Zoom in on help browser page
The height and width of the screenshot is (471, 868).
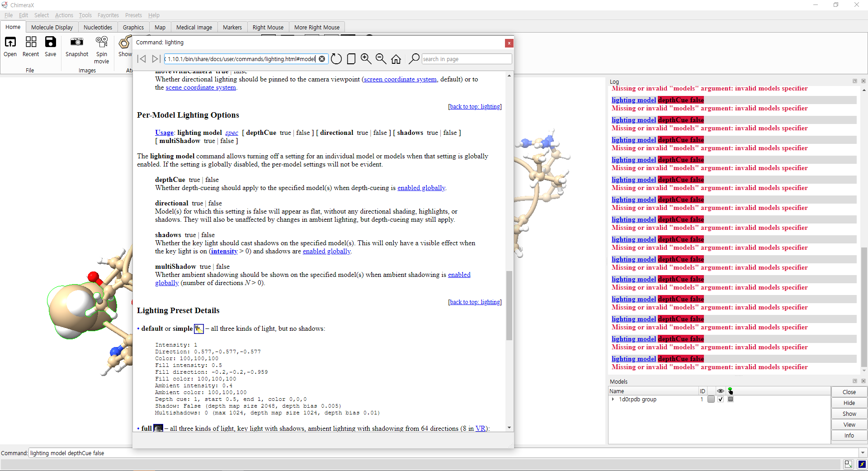pyautogui.click(x=366, y=59)
